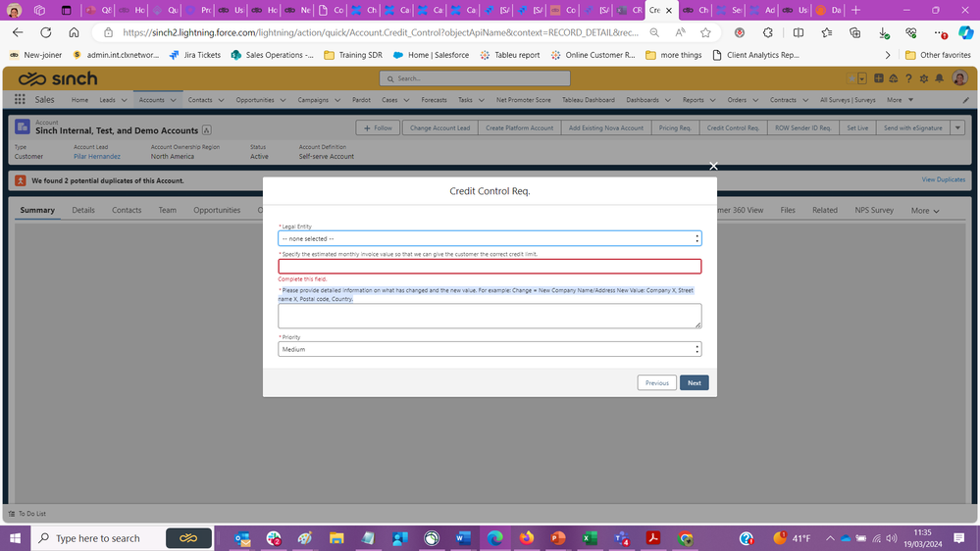Open the Salesforce Guidance Center icon
The height and width of the screenshot is (551, 980).
coord(893,78)
